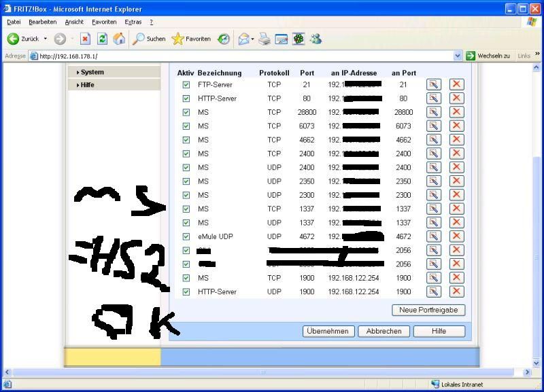This screenshot has width=544, height=392.
Task: Edit the eMule UDP entry
Action: click(434, 236)
